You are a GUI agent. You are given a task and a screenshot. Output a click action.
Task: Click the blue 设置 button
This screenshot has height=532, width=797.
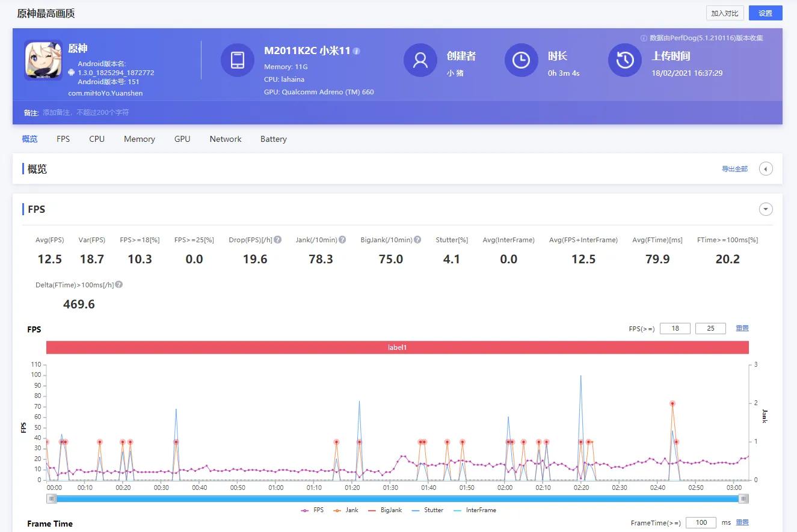click(765, 13)
